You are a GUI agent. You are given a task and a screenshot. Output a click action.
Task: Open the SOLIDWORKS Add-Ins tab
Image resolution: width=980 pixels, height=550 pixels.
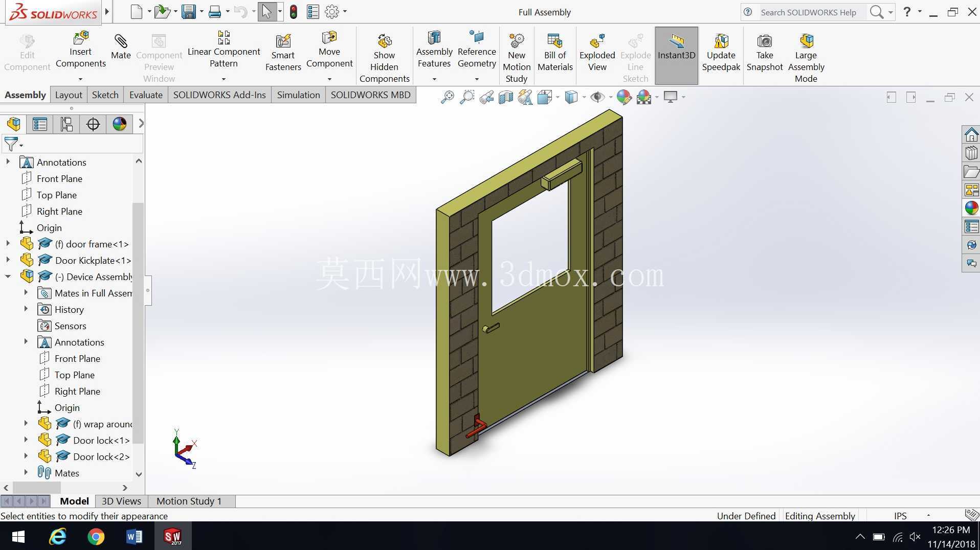[x=219, y=95]
